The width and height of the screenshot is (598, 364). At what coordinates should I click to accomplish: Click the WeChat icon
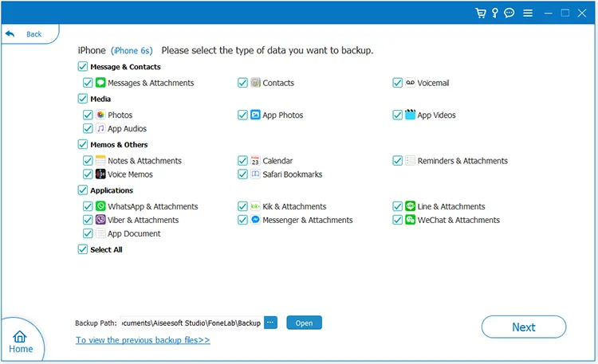[x=411, y=220]
